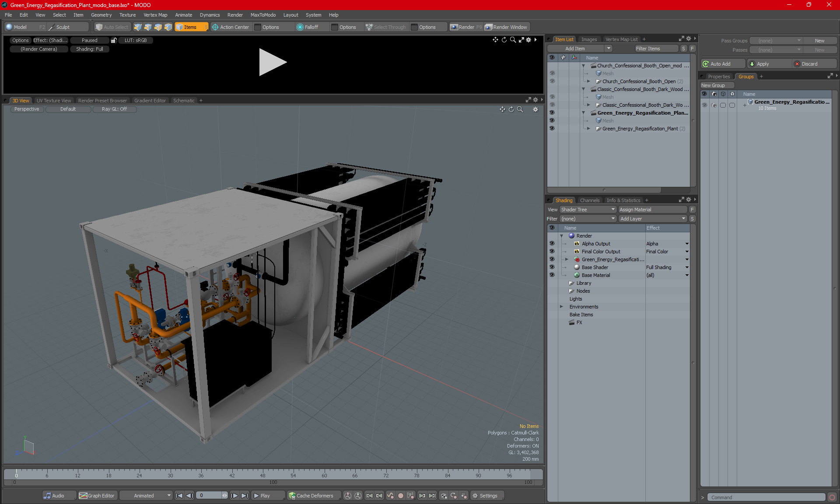This screenshot has height=504, width=840.
Task: Start preview render with play triangle
Action: [272, 62]
